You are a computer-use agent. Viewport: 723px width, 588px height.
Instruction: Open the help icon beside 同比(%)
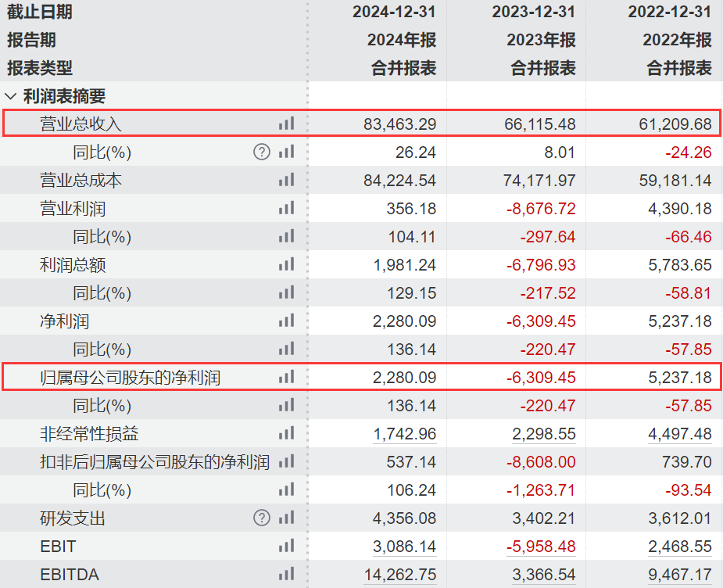(x=262, y=152)
